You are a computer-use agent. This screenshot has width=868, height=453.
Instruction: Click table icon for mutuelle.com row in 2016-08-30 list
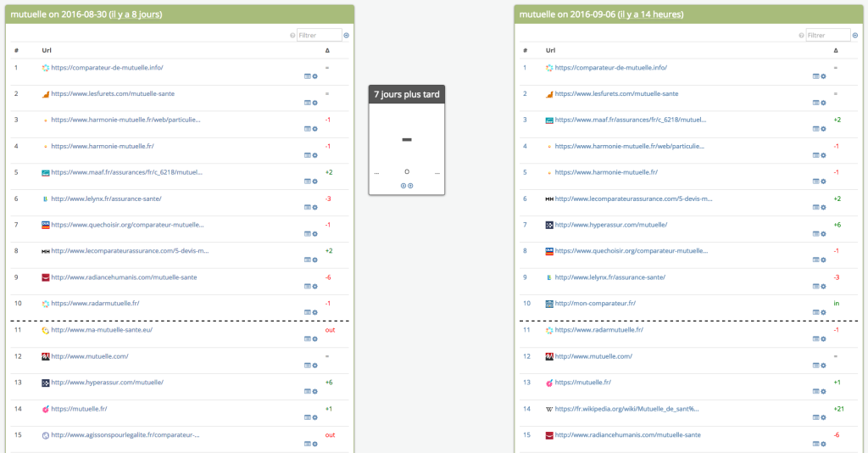pyautogui.click(x=307, y=365)
